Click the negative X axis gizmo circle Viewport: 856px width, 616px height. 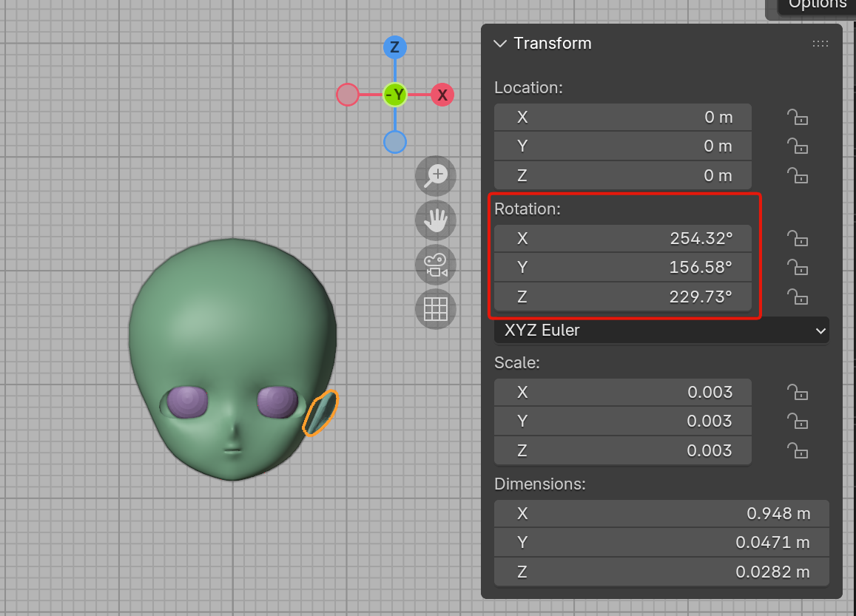(348, 95)
